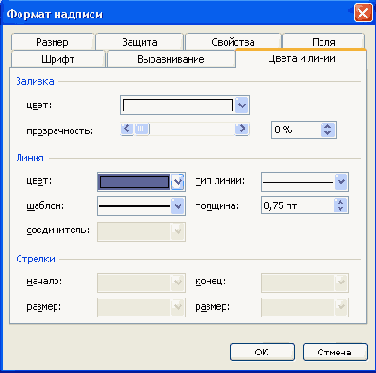
Task: Click the OK button
Action: tap(262, 352)
